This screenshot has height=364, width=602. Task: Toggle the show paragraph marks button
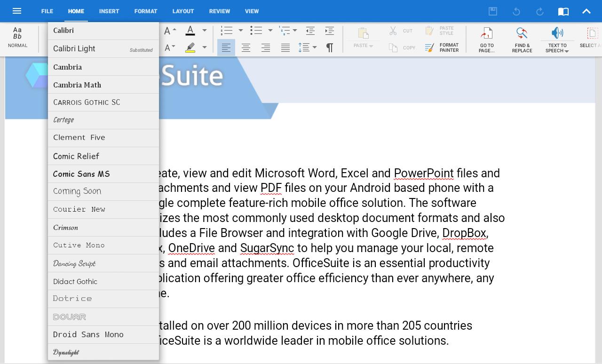(330, 47)
